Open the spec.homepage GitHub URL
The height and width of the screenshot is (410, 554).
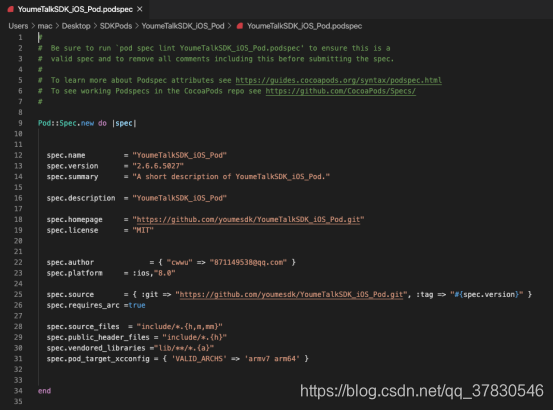248,219
